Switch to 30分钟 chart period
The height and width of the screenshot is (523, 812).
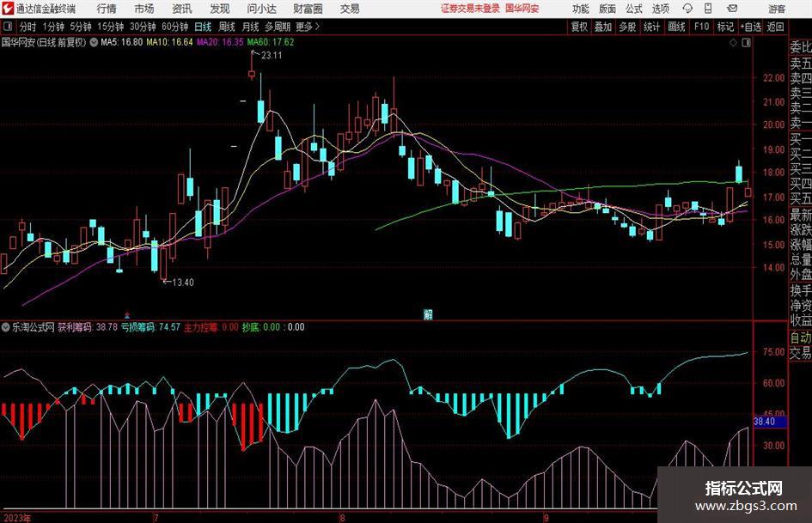(x=143, y=27)
